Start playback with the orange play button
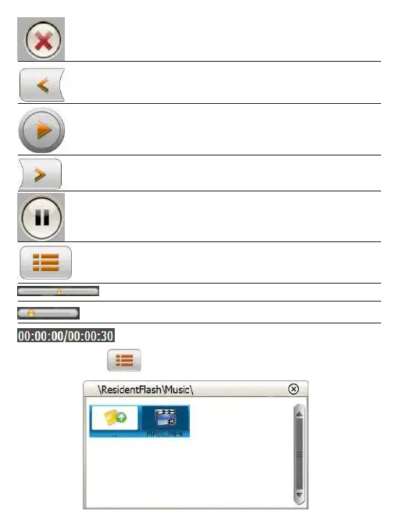The height and width of the screenshot is (532, 399). (x=41, y=130)
